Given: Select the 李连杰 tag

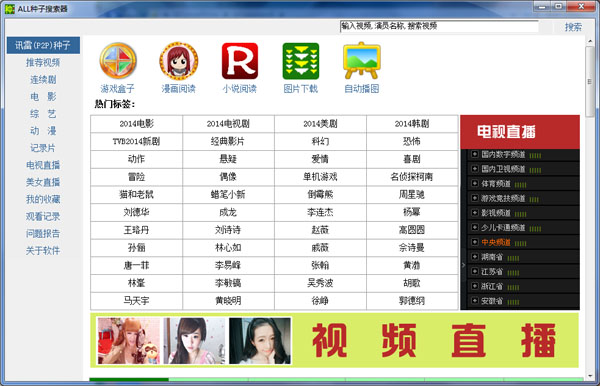Looking at the screenshot, I should 320,212.
